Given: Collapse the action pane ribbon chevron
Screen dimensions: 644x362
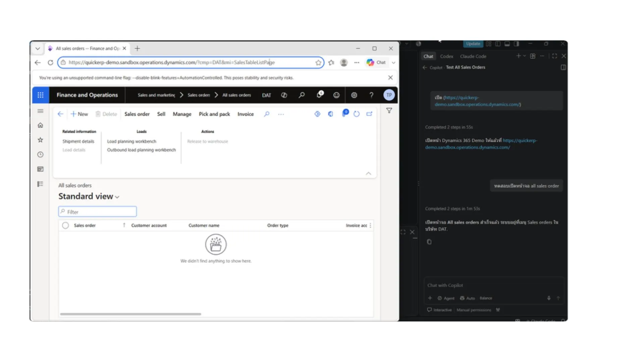Looking at the screenshot, I should pos(369,173).
